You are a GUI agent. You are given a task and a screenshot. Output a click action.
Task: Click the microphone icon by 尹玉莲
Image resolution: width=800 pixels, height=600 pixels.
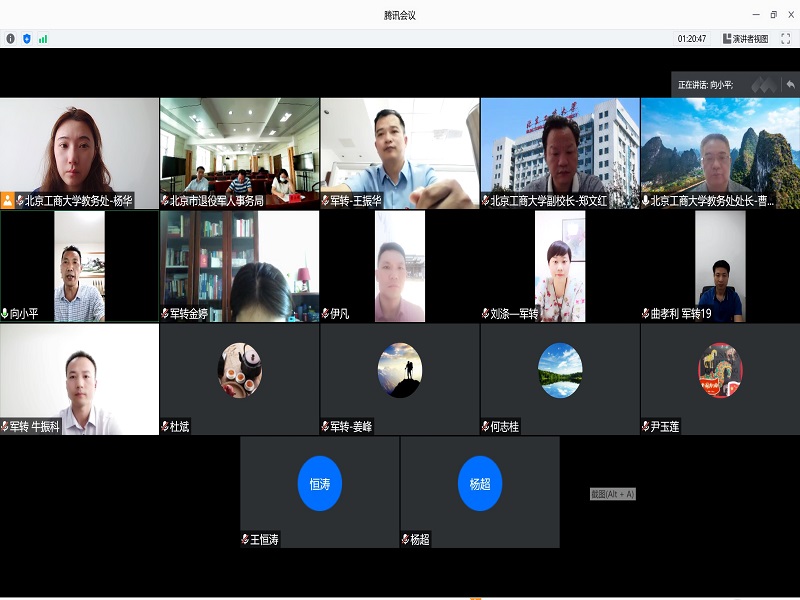(644, 423)
